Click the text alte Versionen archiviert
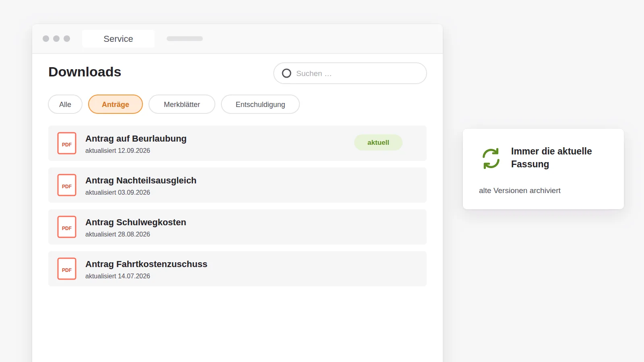This screenshot has width=644, height=362. 520,191
